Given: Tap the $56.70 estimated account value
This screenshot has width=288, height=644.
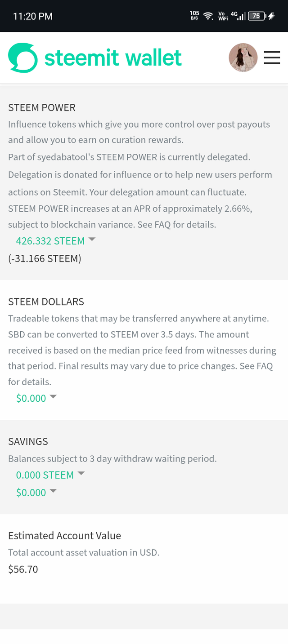Looking at the screenshot, I should tap(23, 569).
